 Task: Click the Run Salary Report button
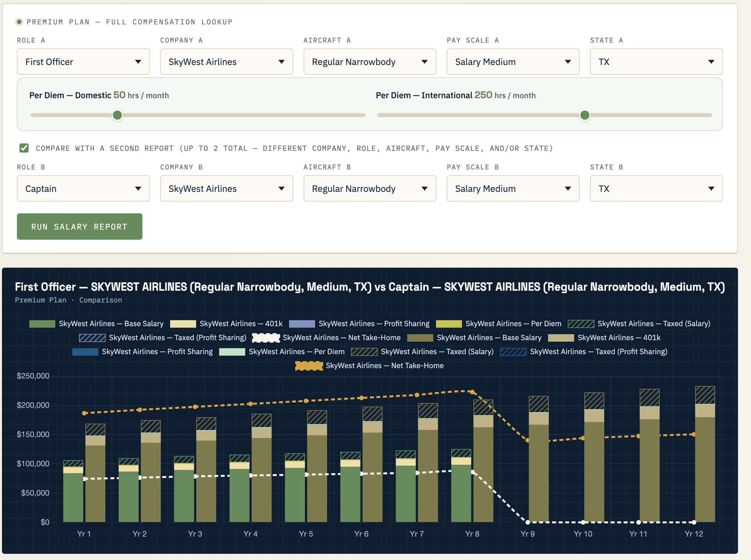point(80,226)
